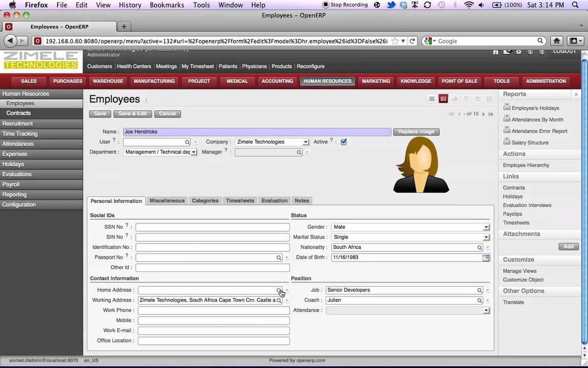Go to last employee record arrow
This screenshot has width=588, height=368.
click(491, 114)
